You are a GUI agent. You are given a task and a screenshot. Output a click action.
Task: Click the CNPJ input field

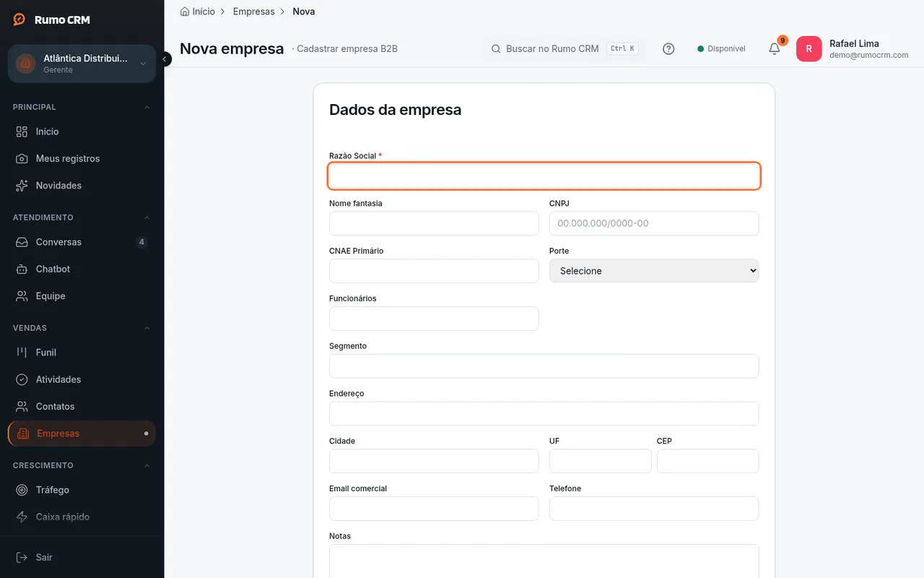pyautogui.click(x=654, y=223)
